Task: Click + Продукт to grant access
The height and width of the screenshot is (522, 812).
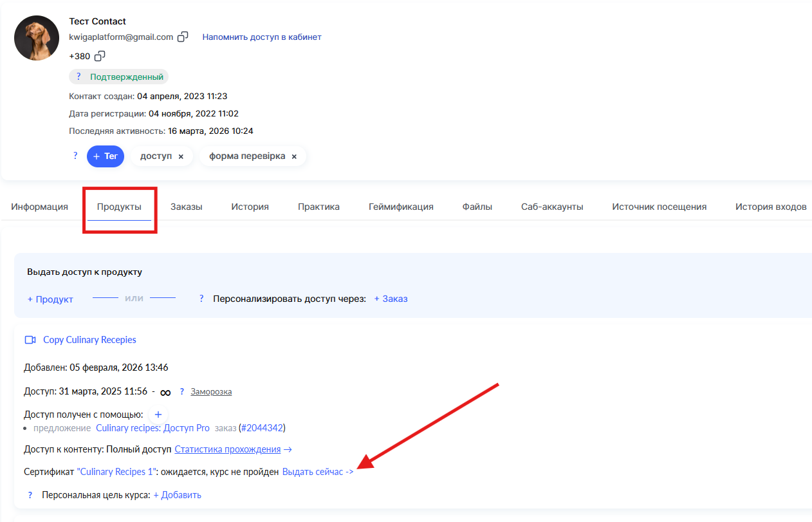Action: click(50, 299)
